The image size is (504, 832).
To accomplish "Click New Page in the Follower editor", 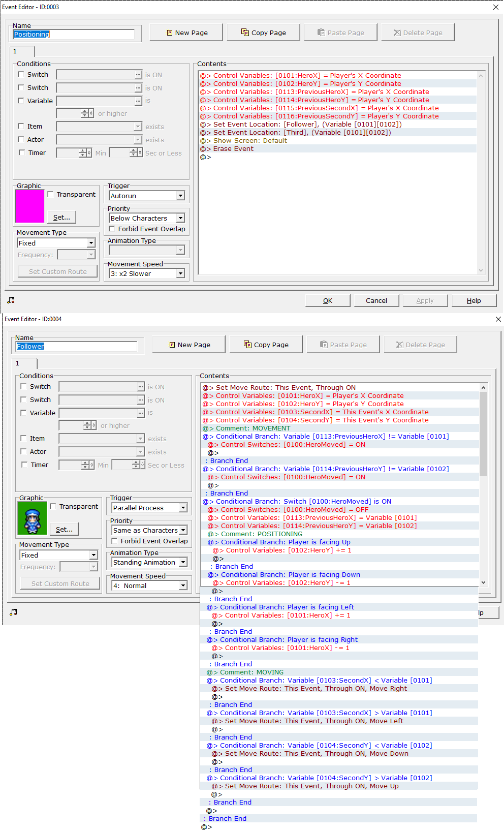I will 188,345.
